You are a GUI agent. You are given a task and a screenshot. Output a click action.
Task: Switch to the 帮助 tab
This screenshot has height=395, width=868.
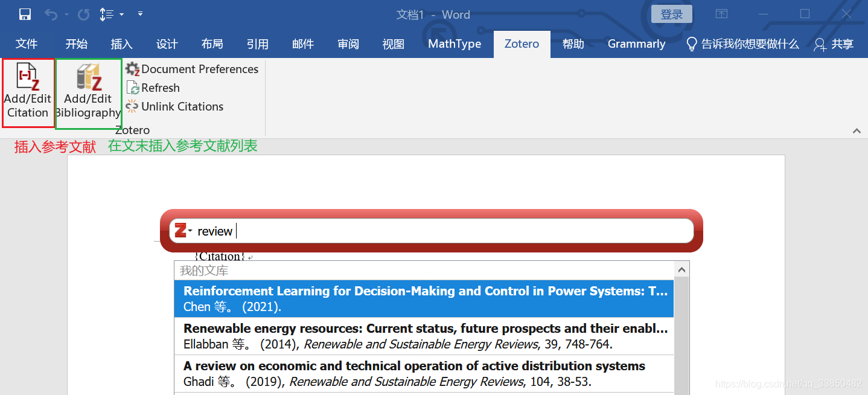(573, 43)
